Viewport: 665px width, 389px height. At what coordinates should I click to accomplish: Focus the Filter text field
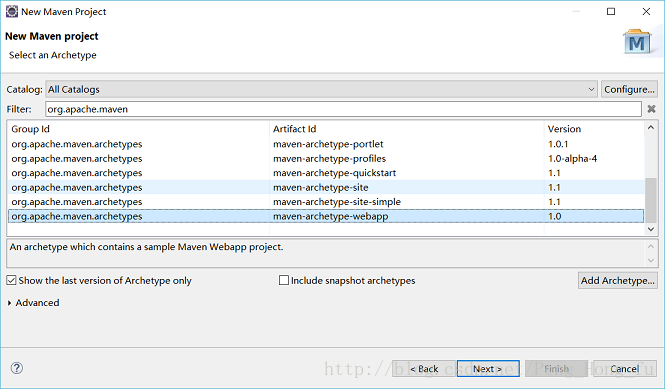[x=343, y=109]
